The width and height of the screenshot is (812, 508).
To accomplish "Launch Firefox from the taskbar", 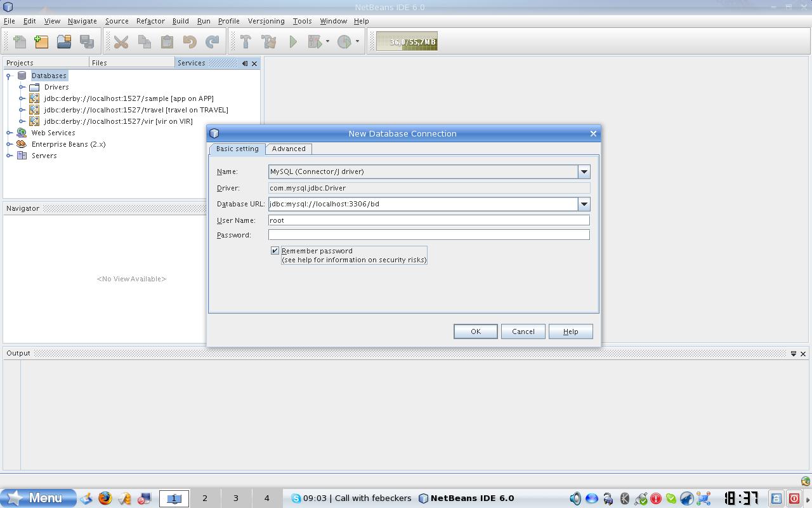I will point(105,498).
